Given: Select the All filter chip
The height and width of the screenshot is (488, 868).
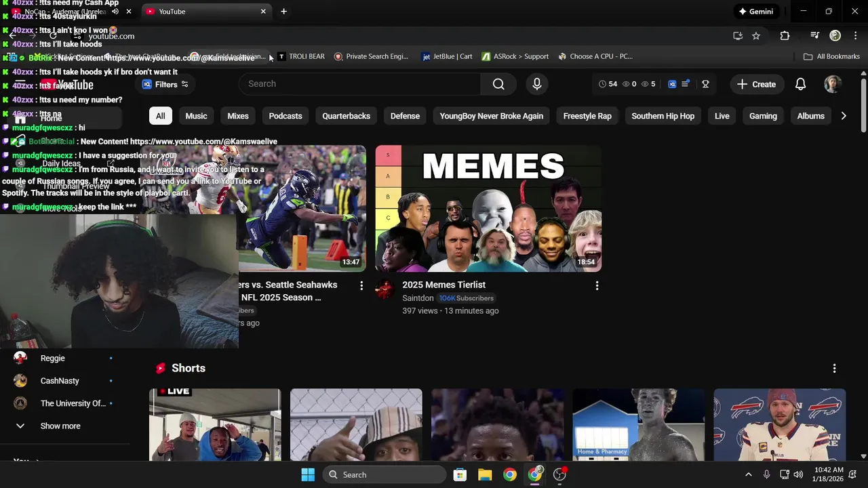Looking at the screenshot, I should [x=160, y=116].
